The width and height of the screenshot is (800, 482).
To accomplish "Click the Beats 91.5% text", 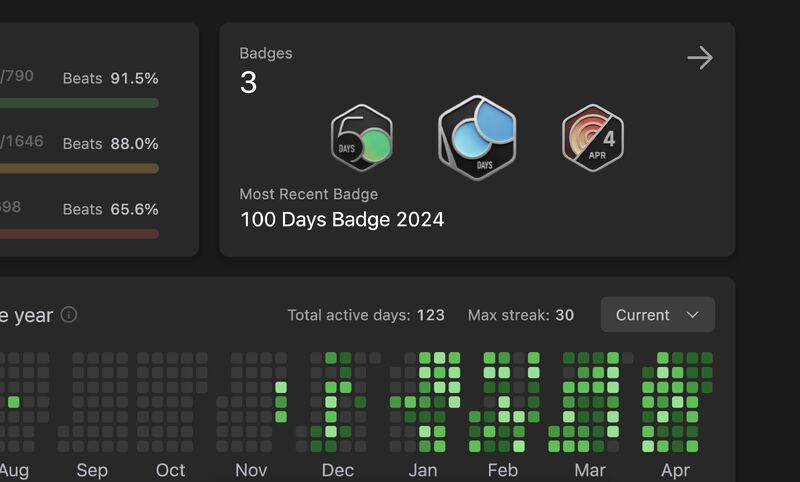I will [x=110, y=79].
